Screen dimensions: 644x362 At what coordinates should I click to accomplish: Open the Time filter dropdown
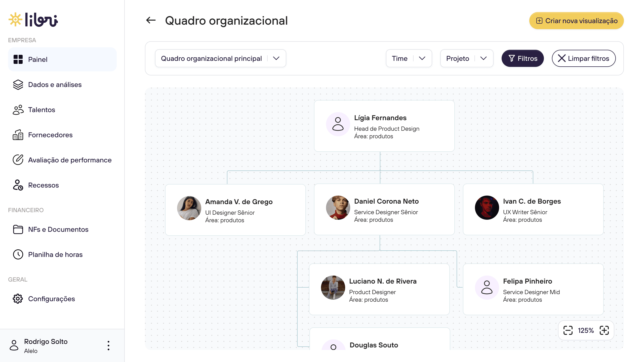coord(409,58)
